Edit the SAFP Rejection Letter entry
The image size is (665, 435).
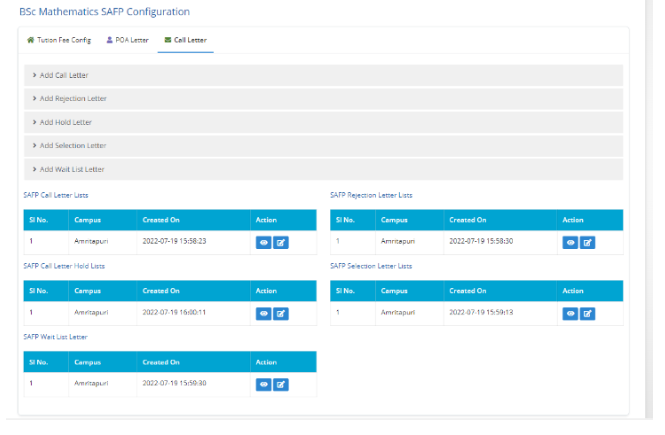[x=587, y=242]
